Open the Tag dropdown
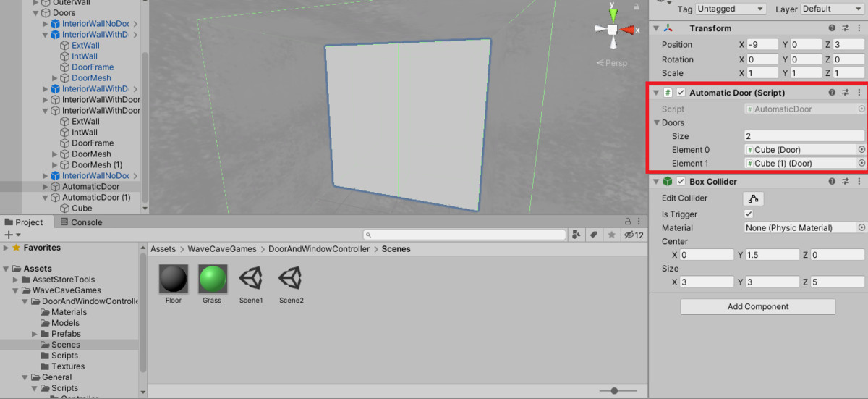Image resolution: width=868 pixels, height=399 pixels. 731,9
